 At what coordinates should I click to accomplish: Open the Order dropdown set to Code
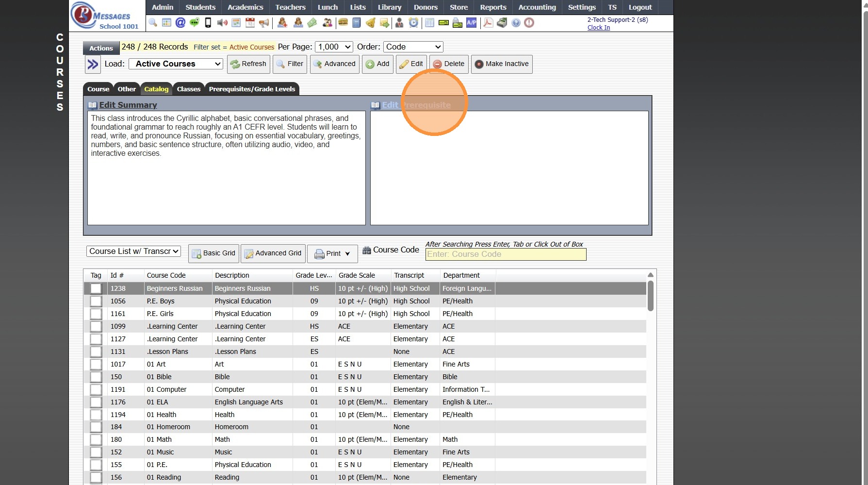[413, 47]
